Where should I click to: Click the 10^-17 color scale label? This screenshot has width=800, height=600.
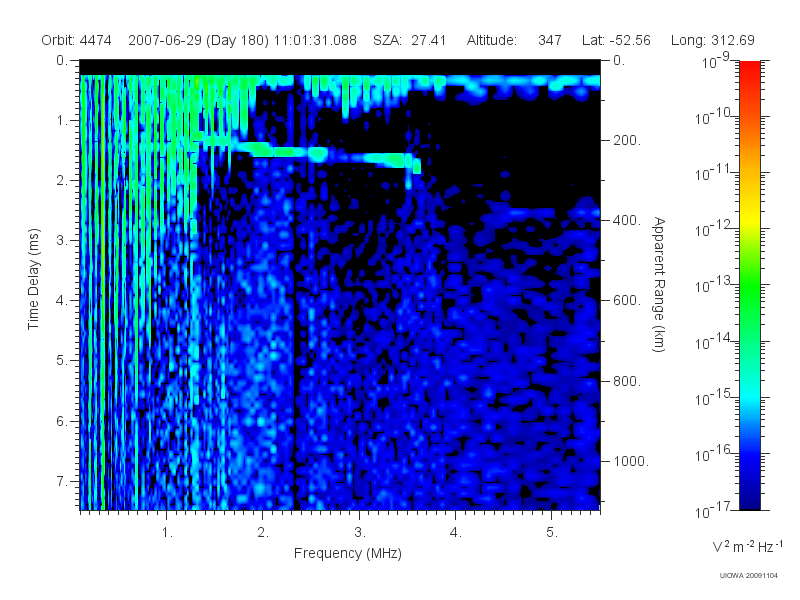click(x=712, y=510)
